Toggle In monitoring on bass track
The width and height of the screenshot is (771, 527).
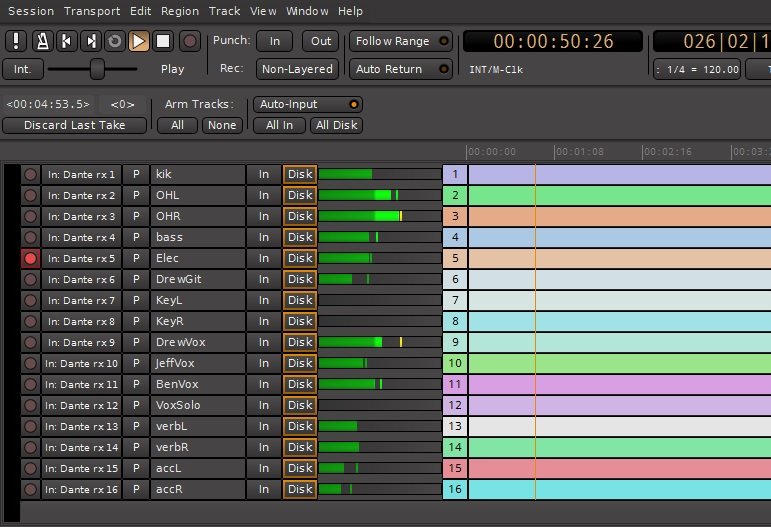[x=264, y=237]
